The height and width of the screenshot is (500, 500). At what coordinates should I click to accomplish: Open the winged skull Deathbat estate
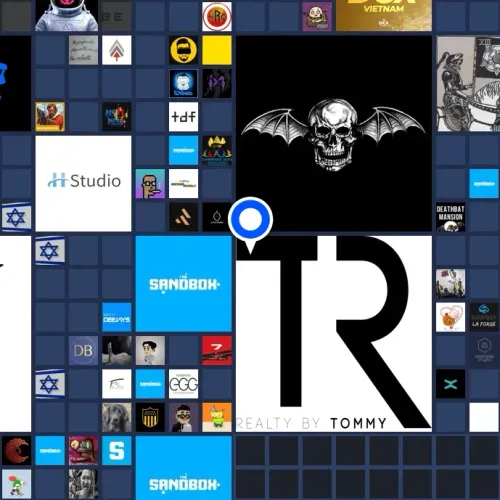click(x=334, y=133)
